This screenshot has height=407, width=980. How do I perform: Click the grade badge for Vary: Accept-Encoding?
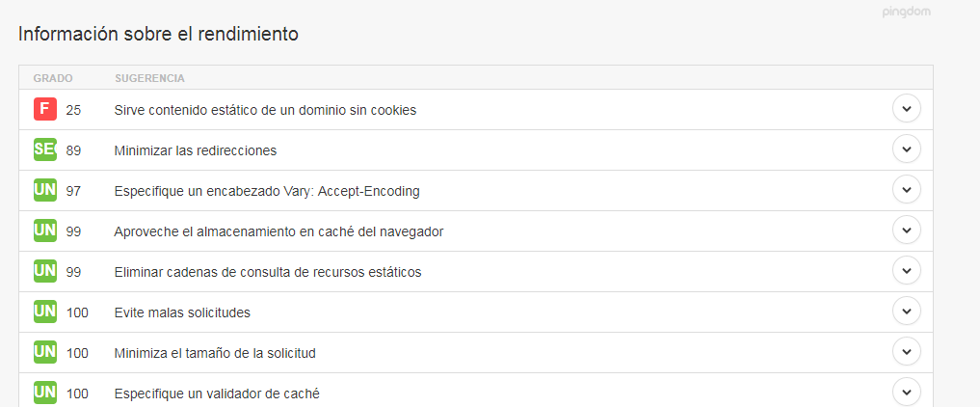tap(45, 191)
